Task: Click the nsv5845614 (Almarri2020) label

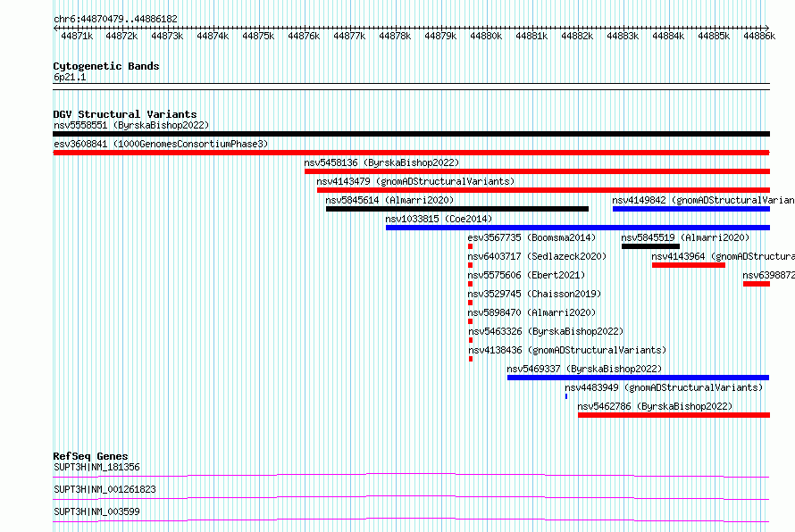Action: click(389, 200)
